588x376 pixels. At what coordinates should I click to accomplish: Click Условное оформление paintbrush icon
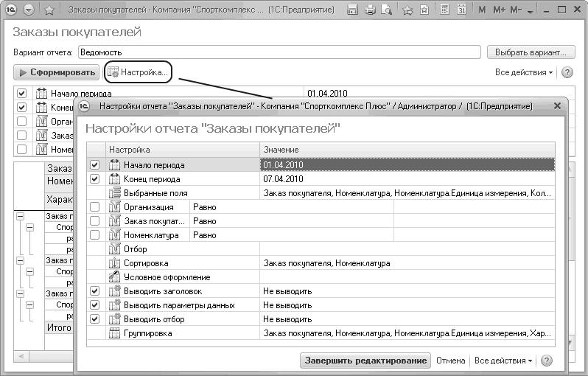coord(114,277)
